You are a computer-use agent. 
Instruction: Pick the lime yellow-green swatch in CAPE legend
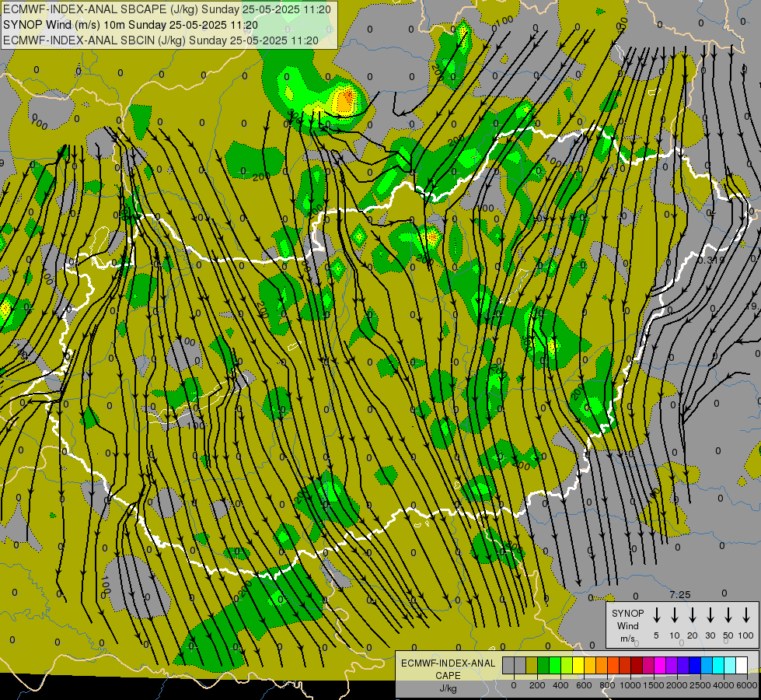point(567,665)
